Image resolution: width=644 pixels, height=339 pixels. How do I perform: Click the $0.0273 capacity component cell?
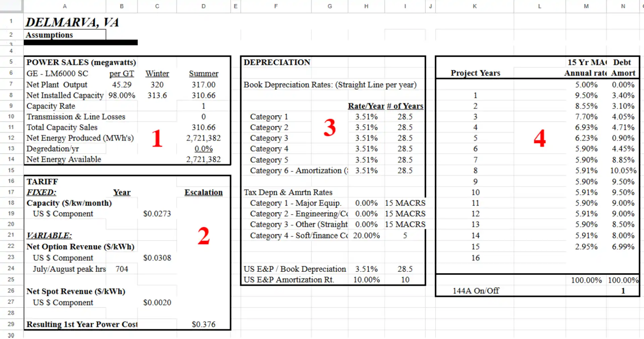[x=157, y=214]
